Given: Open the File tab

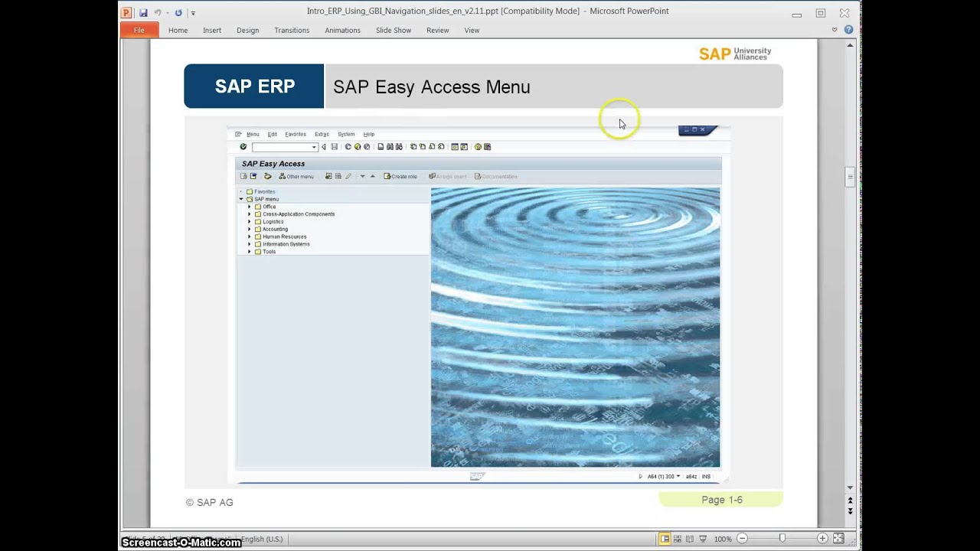Looking at the screenshot, I should 139,30.
